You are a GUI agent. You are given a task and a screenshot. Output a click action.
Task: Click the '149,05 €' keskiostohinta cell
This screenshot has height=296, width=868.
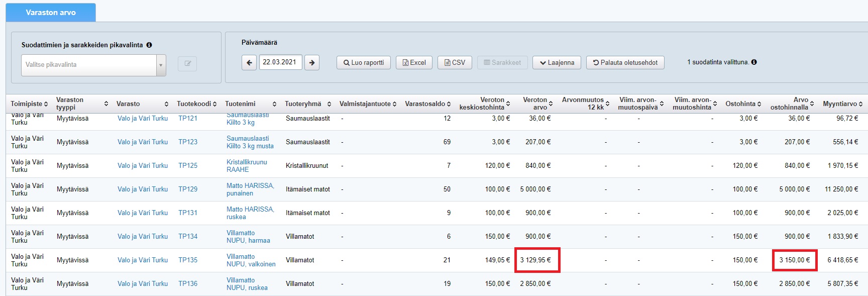497,260
